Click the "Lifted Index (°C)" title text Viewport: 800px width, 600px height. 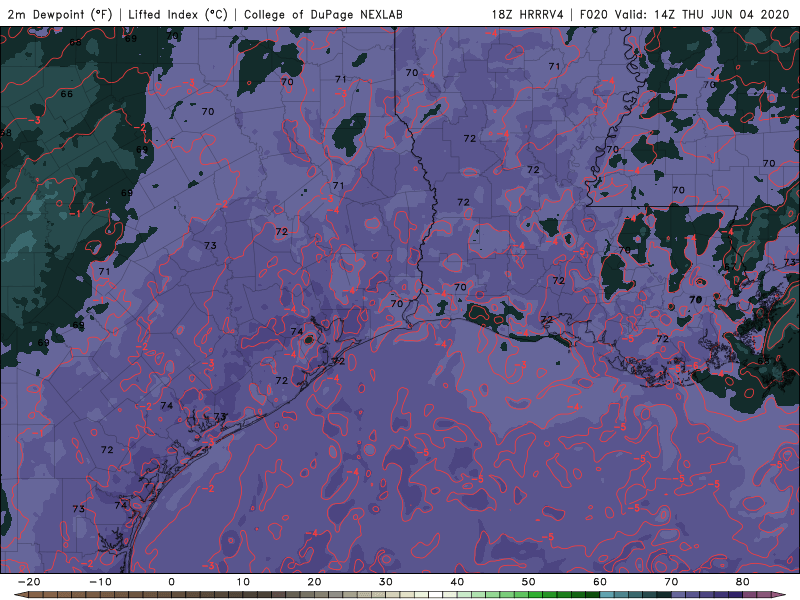[x=178, y=15]
